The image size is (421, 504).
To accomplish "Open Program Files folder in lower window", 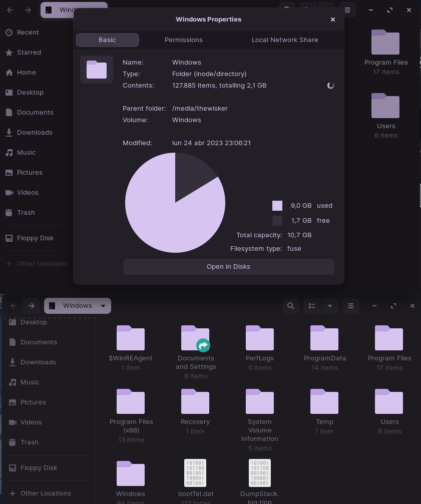I will click(389, 348).
